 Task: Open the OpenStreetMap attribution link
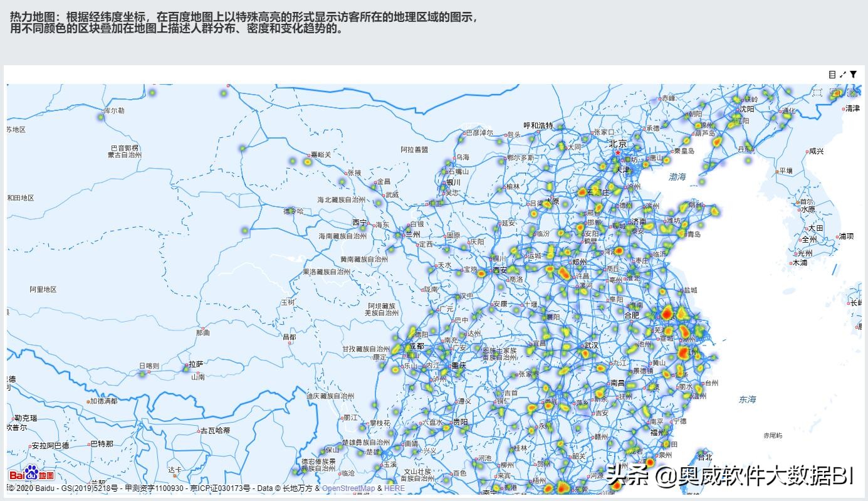(348, 488)
